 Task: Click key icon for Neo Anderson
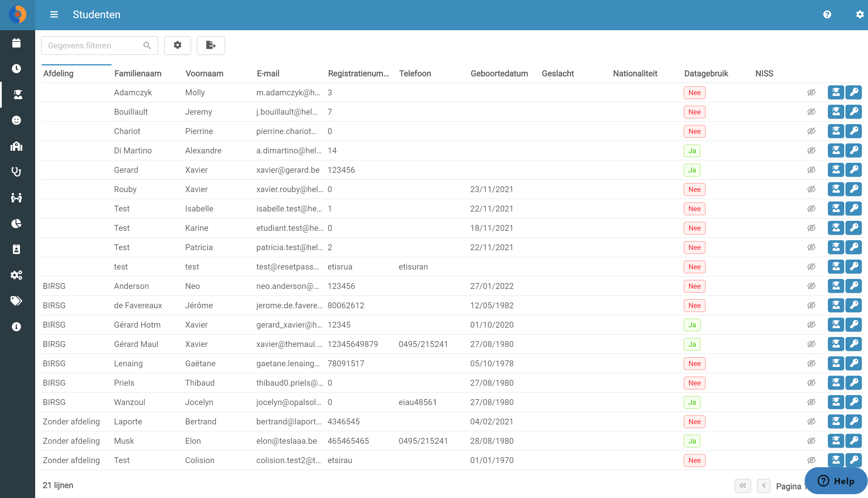click(854, 286)
